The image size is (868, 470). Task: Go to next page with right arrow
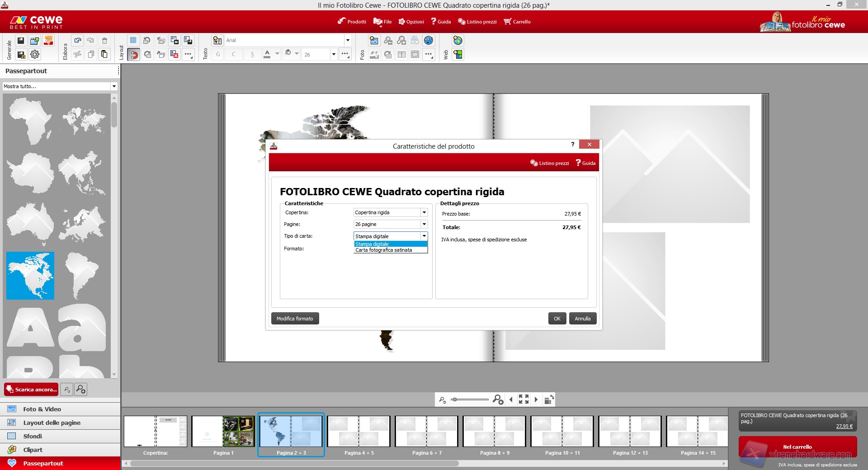536,399
